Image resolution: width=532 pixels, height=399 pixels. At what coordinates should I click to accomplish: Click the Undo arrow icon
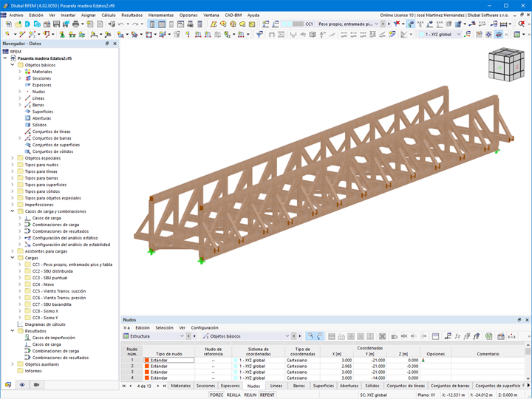click(121, 24)
